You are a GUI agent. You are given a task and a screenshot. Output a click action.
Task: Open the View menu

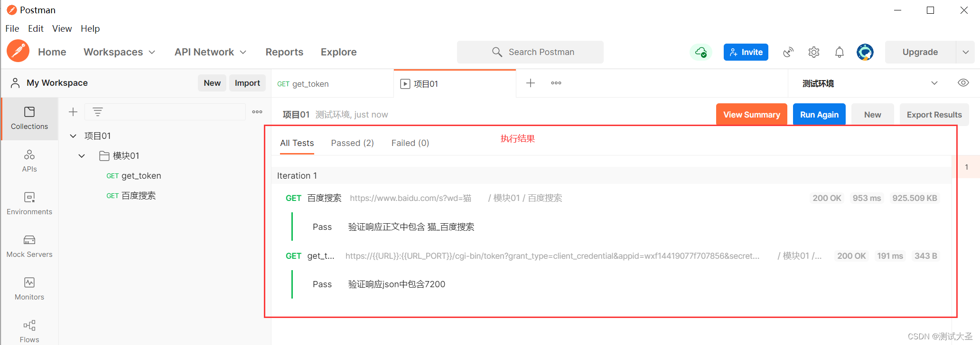[x=62, y=28]
